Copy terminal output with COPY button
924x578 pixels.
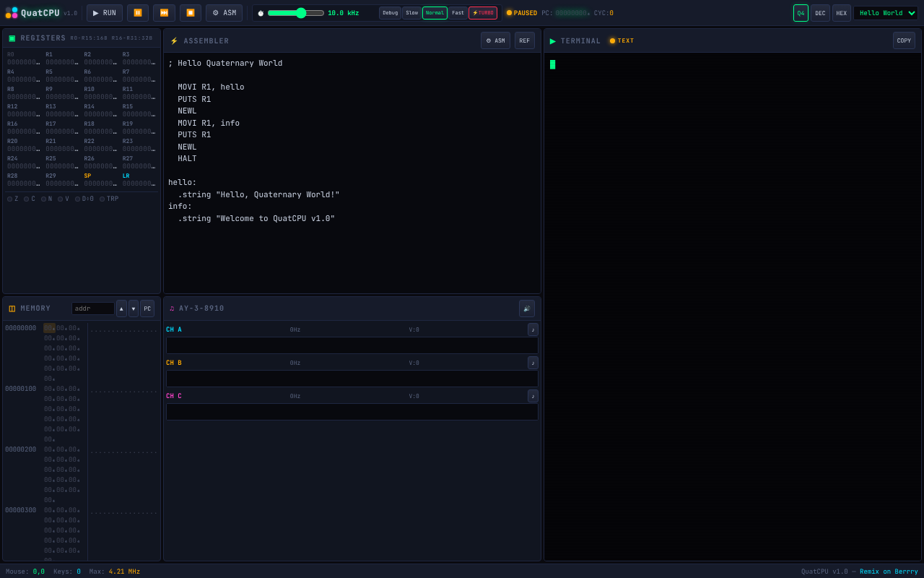pyautogui.click(x=904, y=40)
